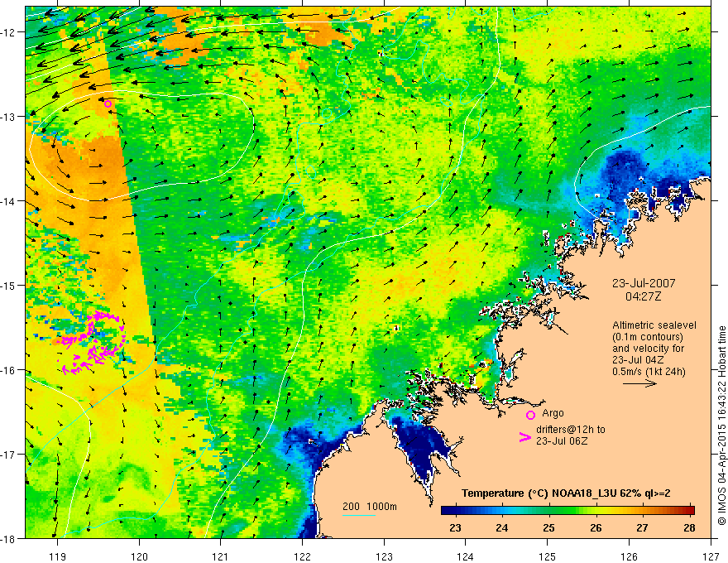Click the '126' longitude axis label
The width and height of the screenshot is (728, 563).
click(x=629, y=556)
